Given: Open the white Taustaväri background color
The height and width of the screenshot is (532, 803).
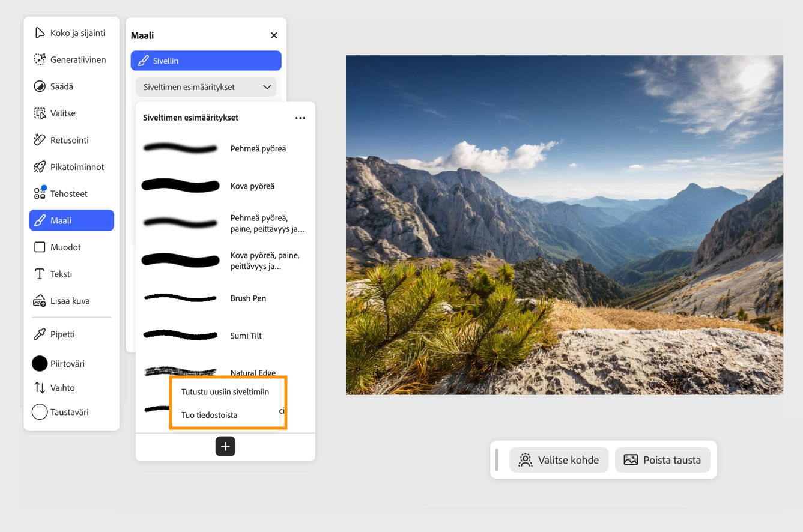Looking at the screenshot, I should [x=40, y=412].
